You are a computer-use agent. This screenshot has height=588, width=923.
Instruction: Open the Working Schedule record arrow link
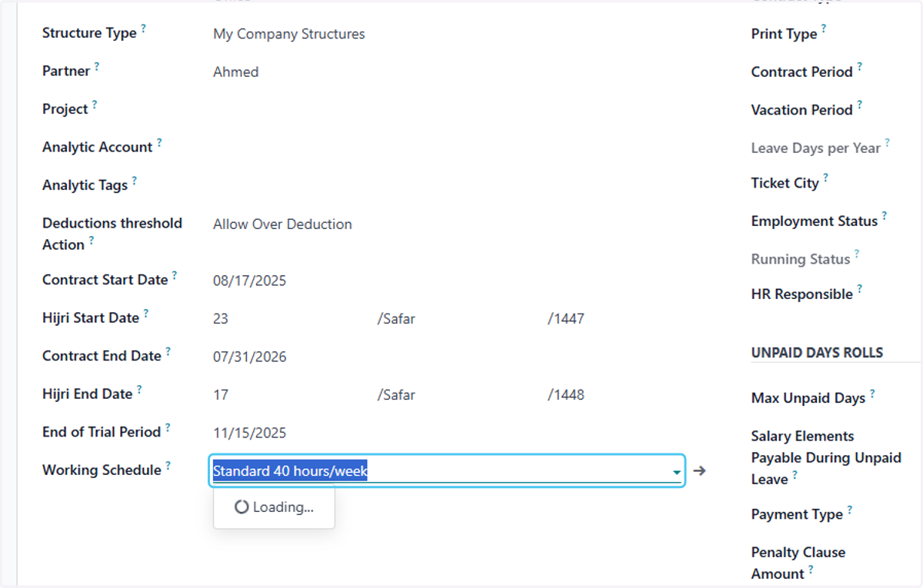(x=699, y=470)
